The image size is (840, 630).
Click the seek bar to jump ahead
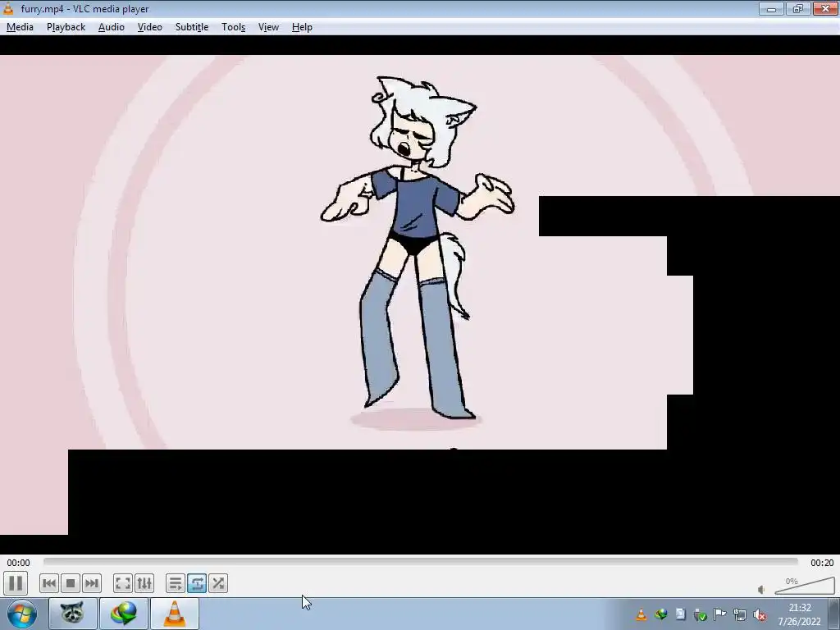[421, 561]
